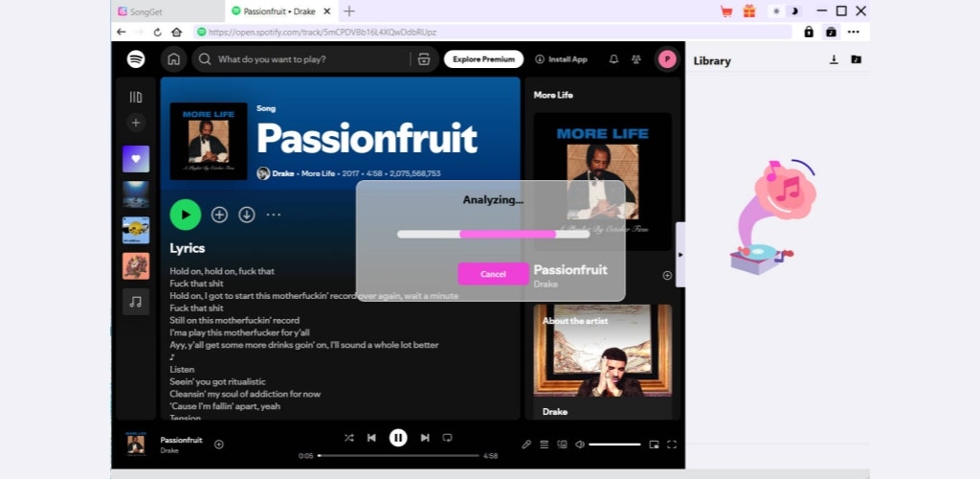Add song to Liked Songs plus circle
Screen dimensions: 980x479
(x=219, y=215)
